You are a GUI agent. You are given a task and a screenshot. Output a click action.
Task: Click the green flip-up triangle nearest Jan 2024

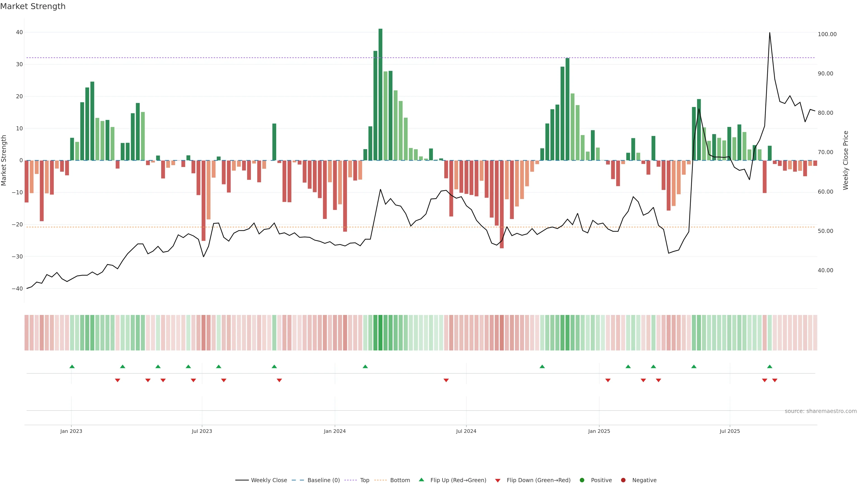point(365,366)
